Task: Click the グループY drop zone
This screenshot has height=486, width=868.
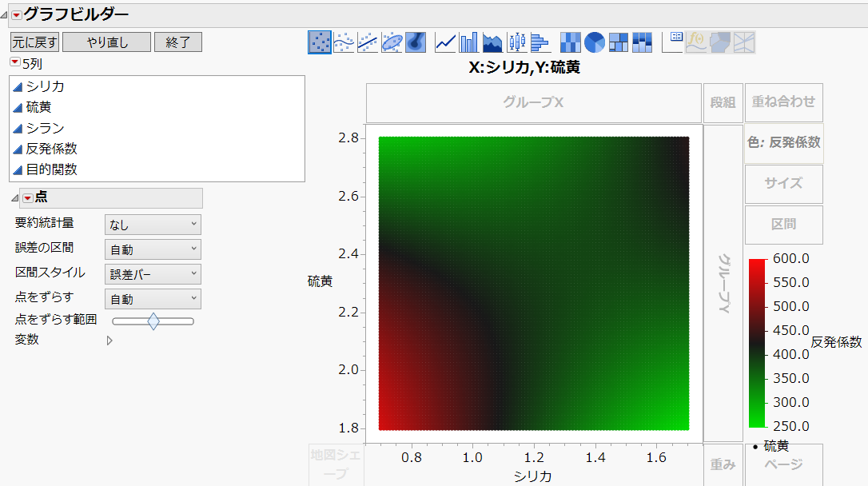Action: [x=723, y=283]
